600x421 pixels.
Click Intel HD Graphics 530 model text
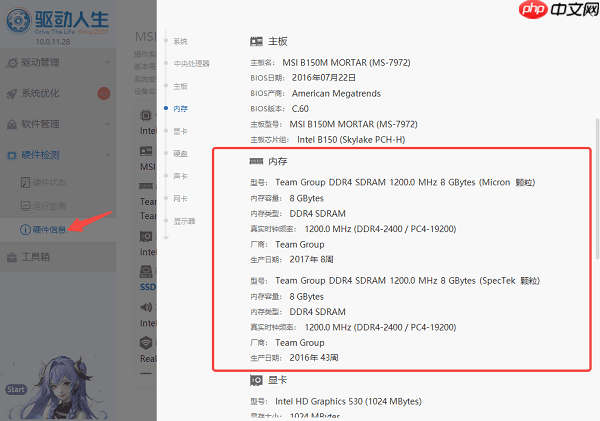pyautogui.click(x=348, y=401)
